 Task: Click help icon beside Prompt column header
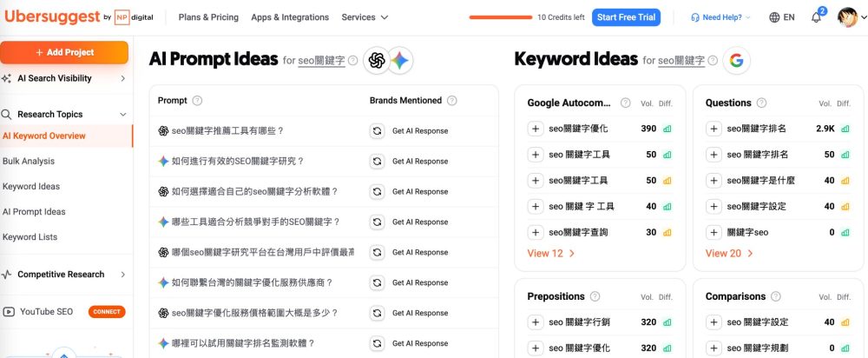[197, 101]
